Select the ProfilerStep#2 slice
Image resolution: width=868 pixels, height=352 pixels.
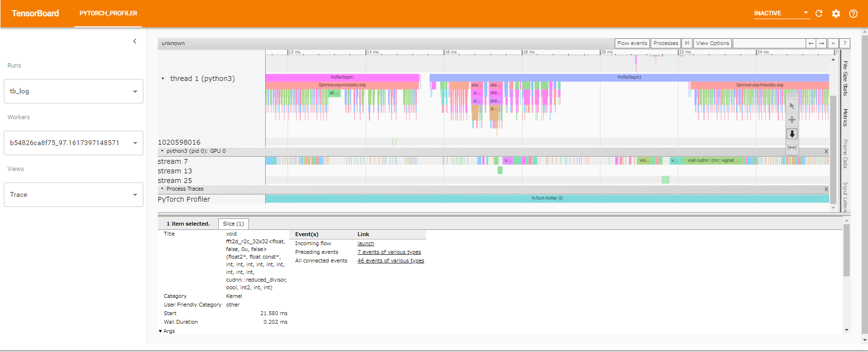click(629, 77)
